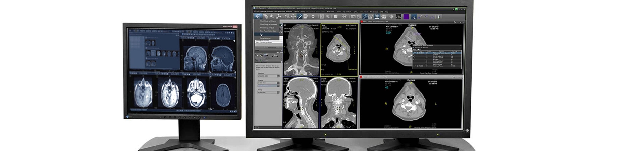Select the 'Relevant' radio option
The height and width of the screenshot is (151, 644).
click(x=422, y=48)
